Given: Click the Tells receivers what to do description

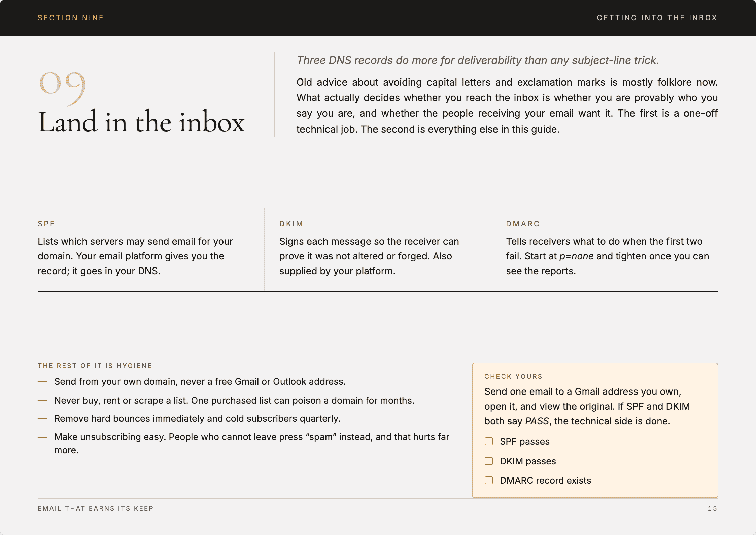Looking at the screenshot, I should click(608, 256).
